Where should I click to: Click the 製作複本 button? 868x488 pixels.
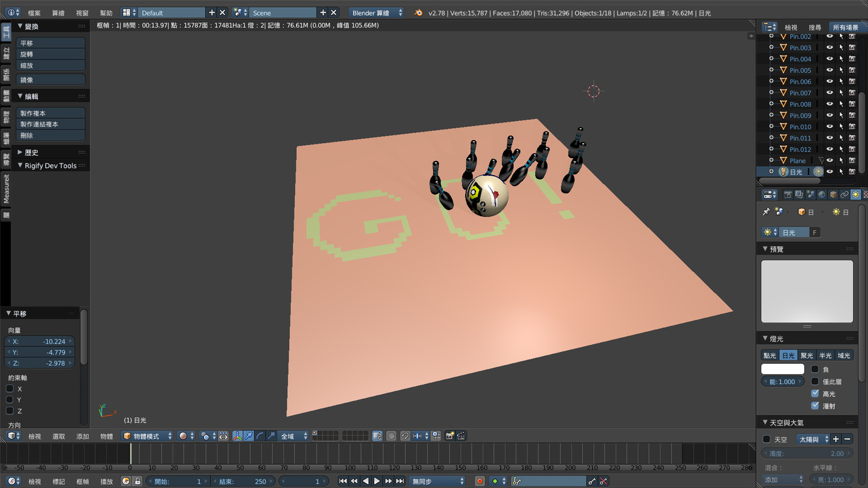point(51,113)
